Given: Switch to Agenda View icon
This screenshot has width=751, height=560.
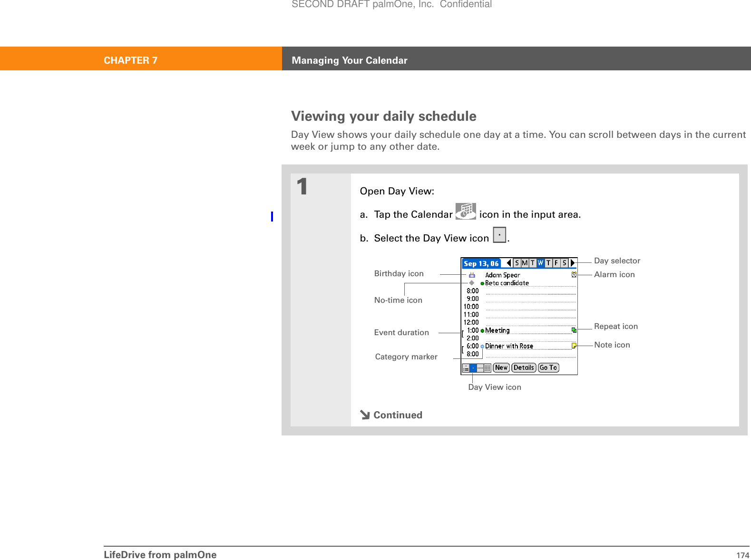Looking at the screenshot, I should [x=466, y=368].
